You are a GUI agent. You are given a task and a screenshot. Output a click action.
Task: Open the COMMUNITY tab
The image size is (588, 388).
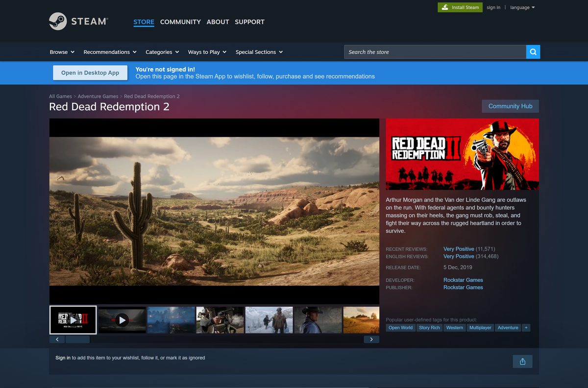[x=180, y=22]
